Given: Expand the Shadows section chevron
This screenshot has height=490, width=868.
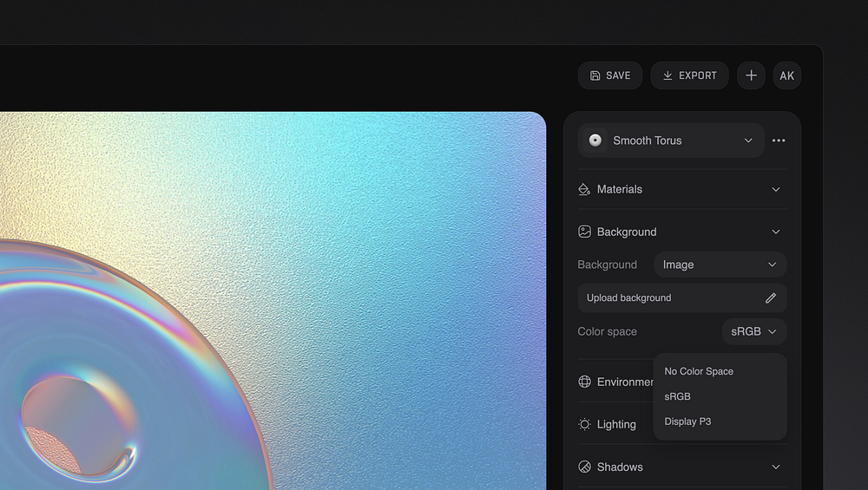Looking at the screenshot, I should coord(775,467).
